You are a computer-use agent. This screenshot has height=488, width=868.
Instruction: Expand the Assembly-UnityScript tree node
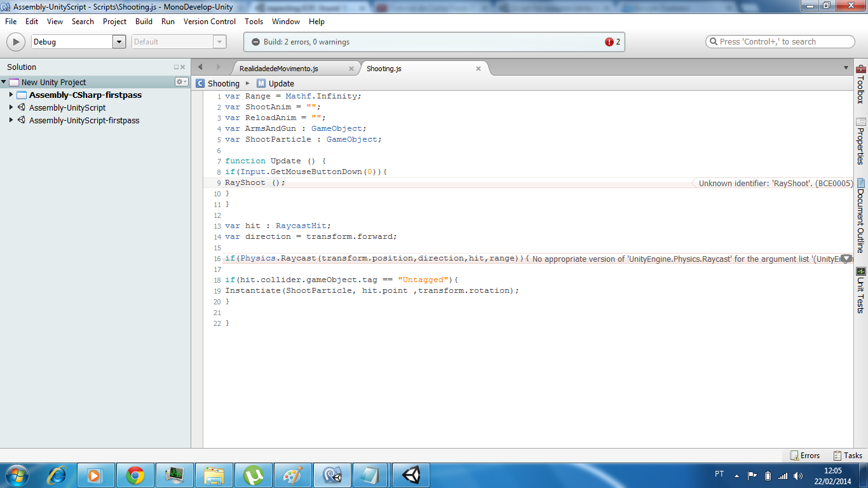pyautogui.click(x=11, y=107)
